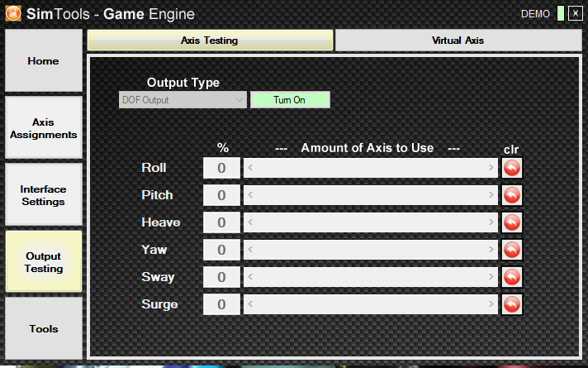Clear the Pitch axis with its red reset icon
The height and width of the screenshot is (368, 588).
click(512, 195)
